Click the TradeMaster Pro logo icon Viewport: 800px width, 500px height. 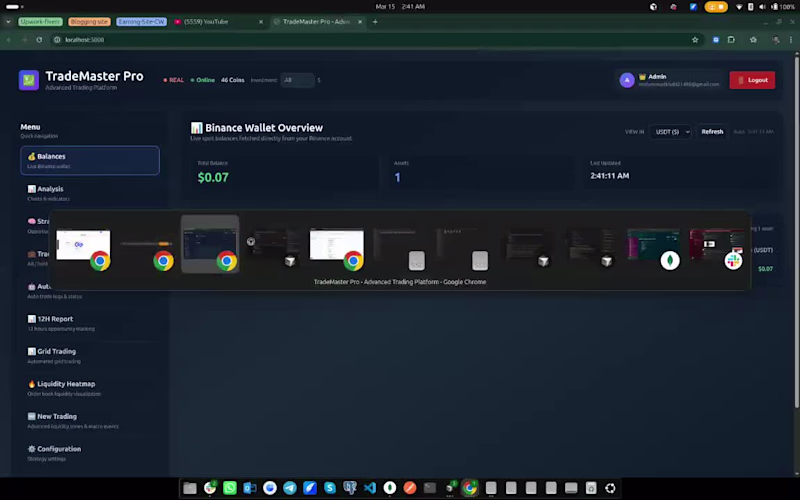29,80
